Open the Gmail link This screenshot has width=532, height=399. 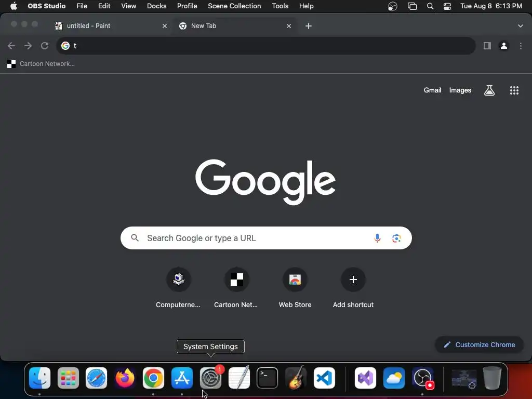point(432,90)
